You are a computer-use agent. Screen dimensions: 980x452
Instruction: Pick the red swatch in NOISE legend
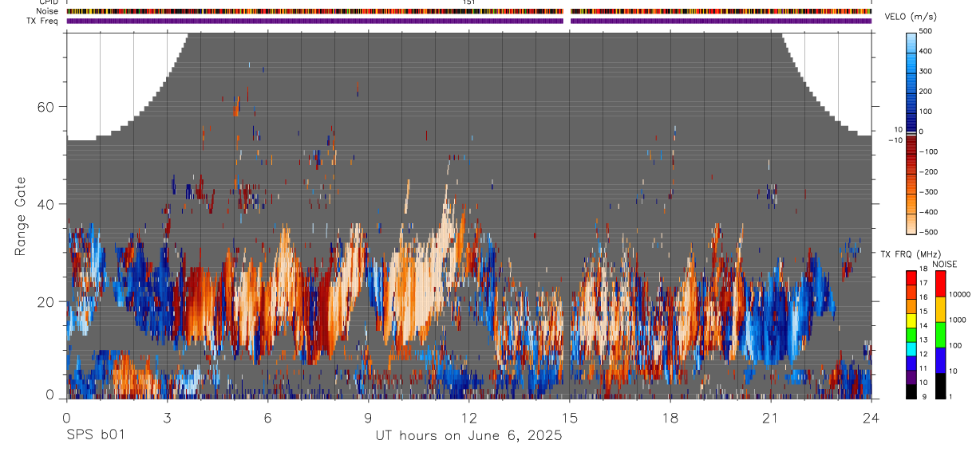940,284
